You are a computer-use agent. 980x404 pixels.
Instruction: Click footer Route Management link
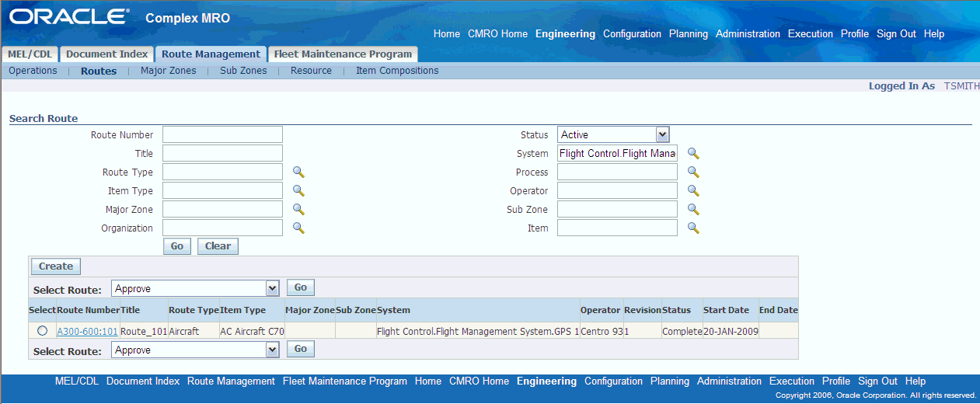pos(231,381)
